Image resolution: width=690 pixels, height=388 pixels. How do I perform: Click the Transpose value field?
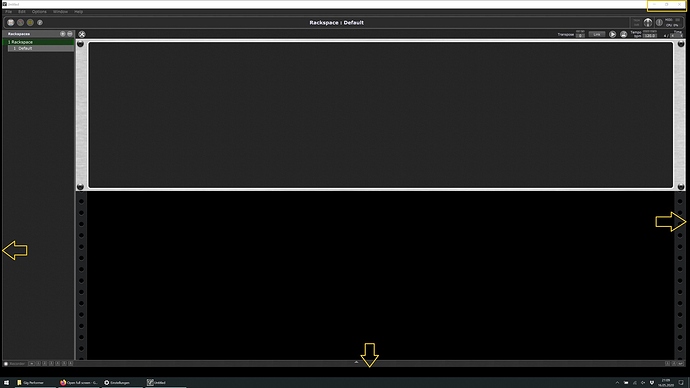point(580,36)
